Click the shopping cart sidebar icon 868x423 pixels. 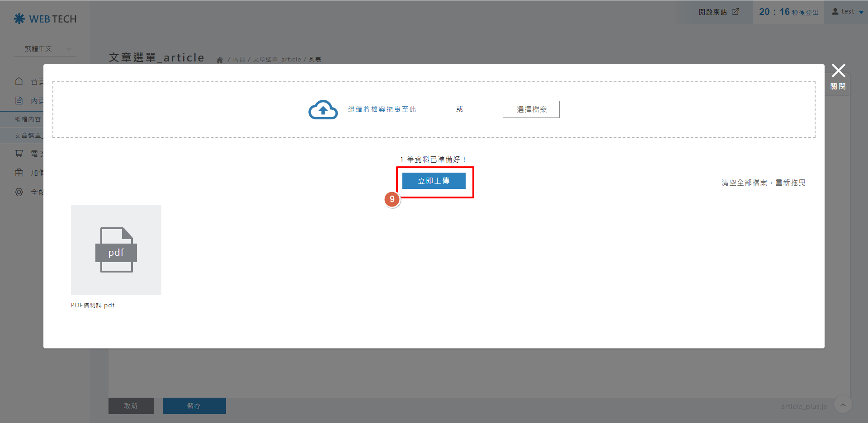click(x=19, y=154)
